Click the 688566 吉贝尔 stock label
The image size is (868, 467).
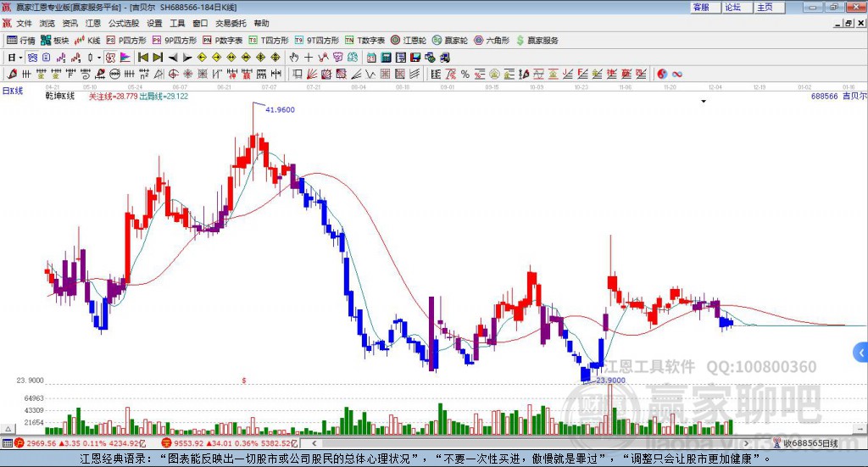pyautogui.click(x=838, y=97)
